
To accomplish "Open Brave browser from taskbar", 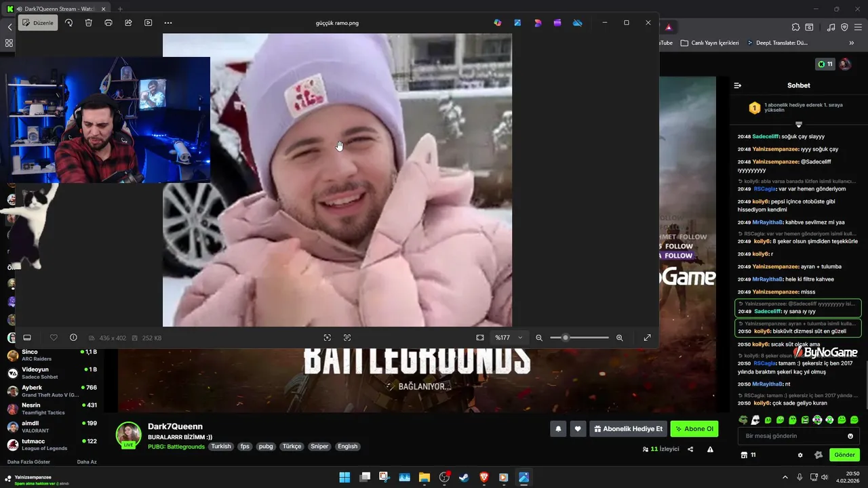I will coord(484,477).
